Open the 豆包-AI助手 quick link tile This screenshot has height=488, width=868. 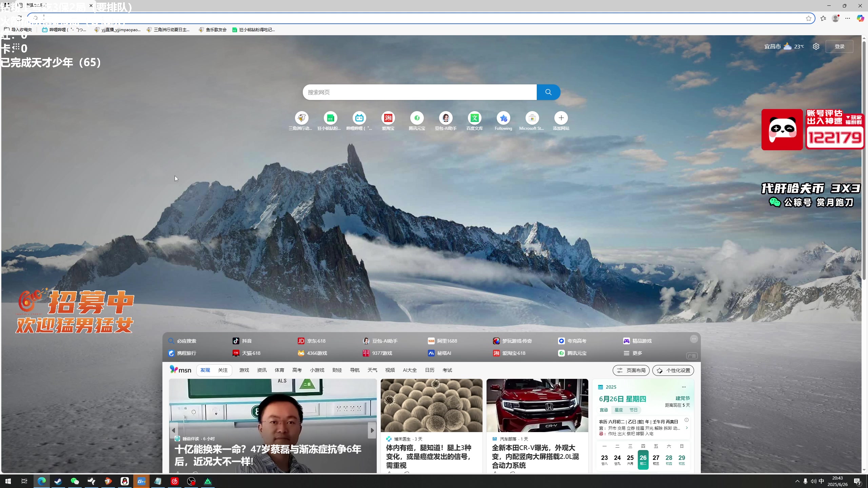[446, 121]
